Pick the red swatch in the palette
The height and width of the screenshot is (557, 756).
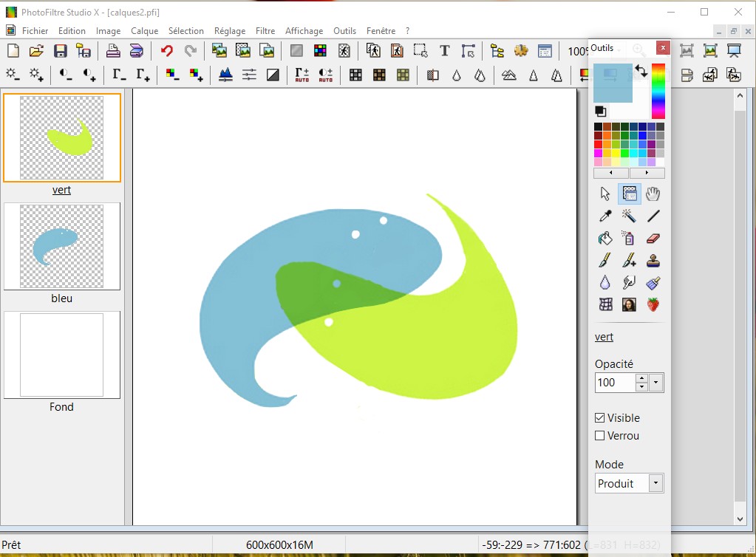pos(598,144)
